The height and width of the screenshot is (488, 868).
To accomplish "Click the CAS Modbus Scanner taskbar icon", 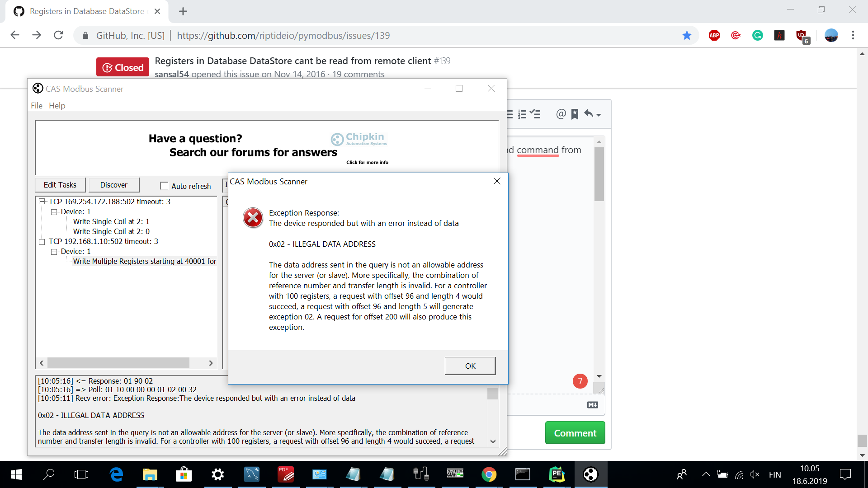I will pos(590,474).
